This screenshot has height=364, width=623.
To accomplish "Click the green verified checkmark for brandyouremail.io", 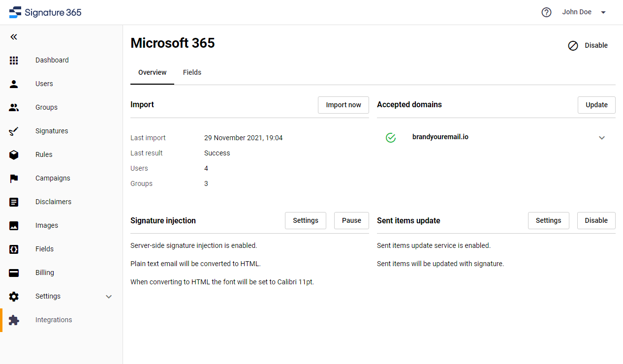I will 391,138.
